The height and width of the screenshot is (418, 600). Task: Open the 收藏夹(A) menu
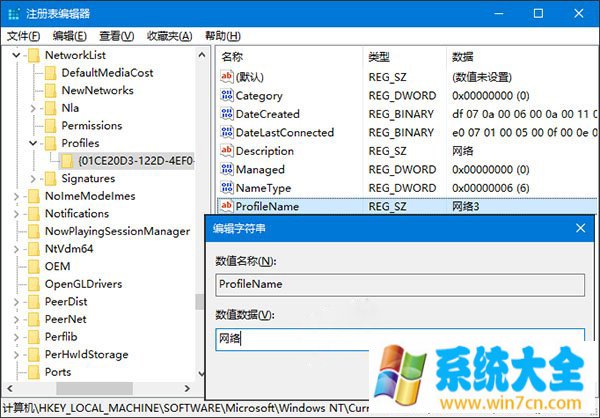[170, 36]
